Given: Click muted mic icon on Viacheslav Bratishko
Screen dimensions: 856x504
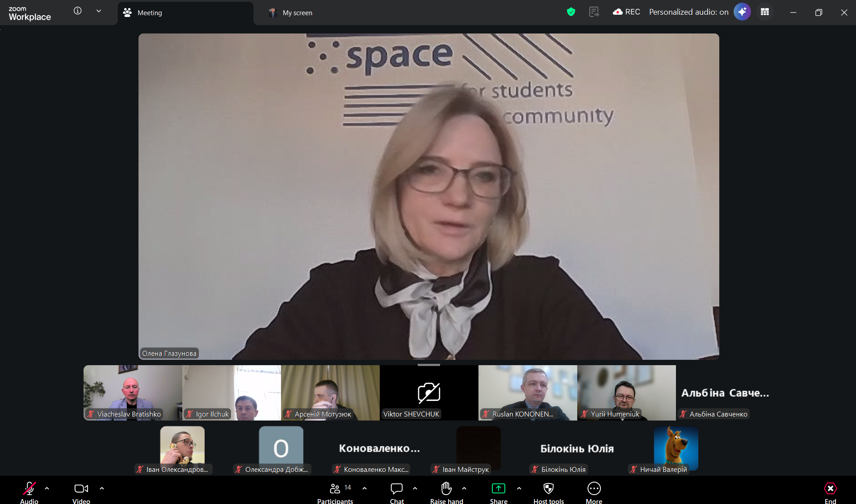Looking at the screenshot, I should coord(91,414).
